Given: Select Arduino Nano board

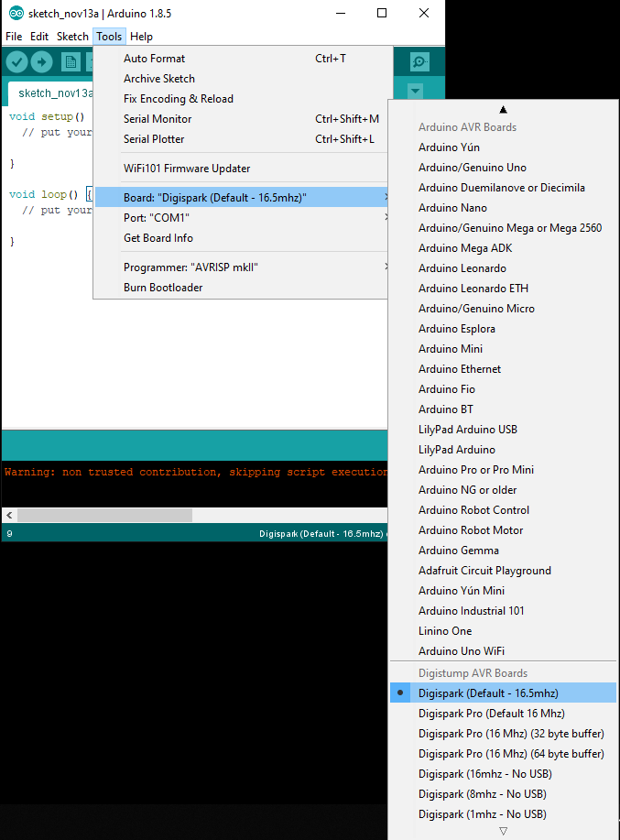Looking at the screenshot, I should [504, 208].
